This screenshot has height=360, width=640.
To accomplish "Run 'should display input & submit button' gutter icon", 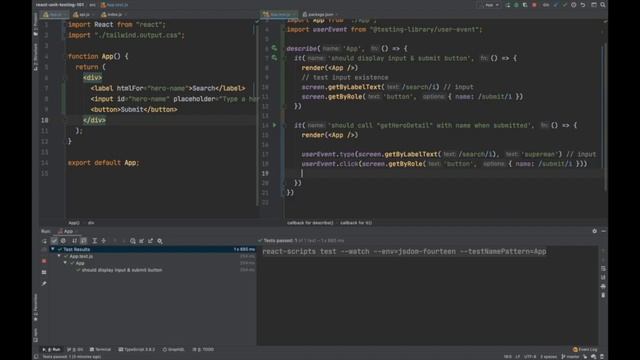I will pos(274,58).
